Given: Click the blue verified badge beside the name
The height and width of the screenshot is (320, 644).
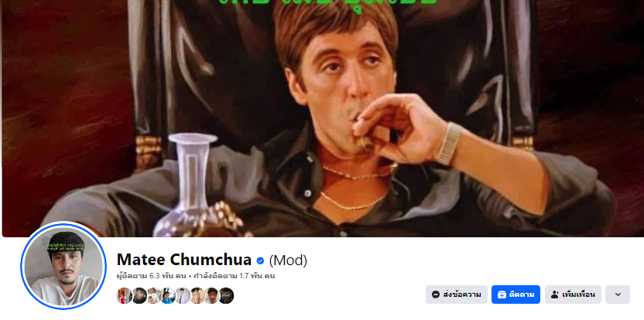Looking at the screenshot, I should (260, 260).
